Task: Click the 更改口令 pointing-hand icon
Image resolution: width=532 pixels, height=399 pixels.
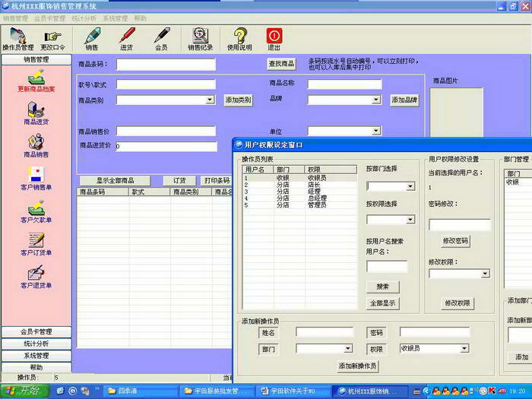Action: point(52,40)
